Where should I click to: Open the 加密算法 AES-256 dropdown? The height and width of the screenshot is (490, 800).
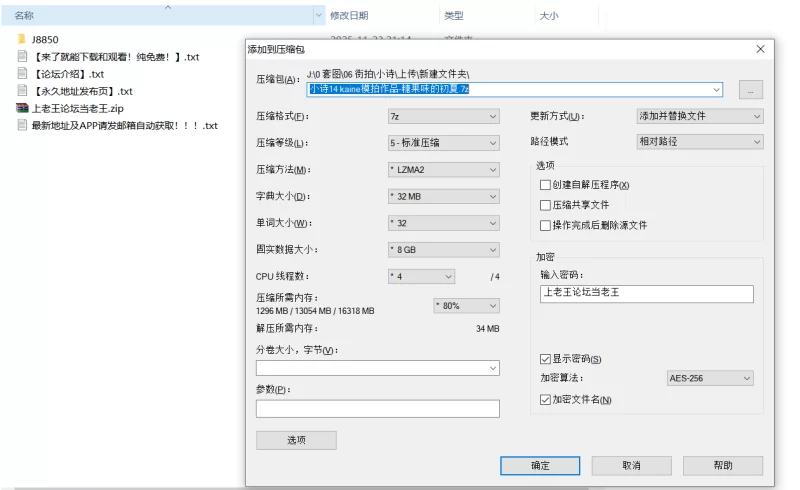pyautogui.click(x=709, y=379)
